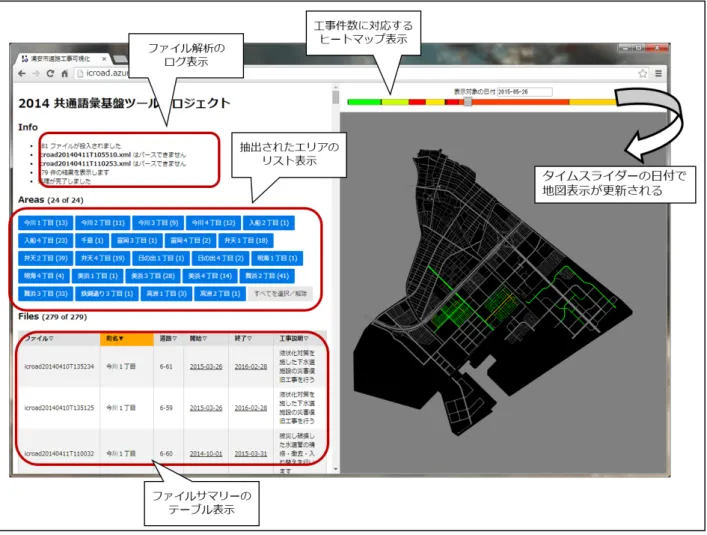Click file name icroad20140410T135234

point(59,367)
